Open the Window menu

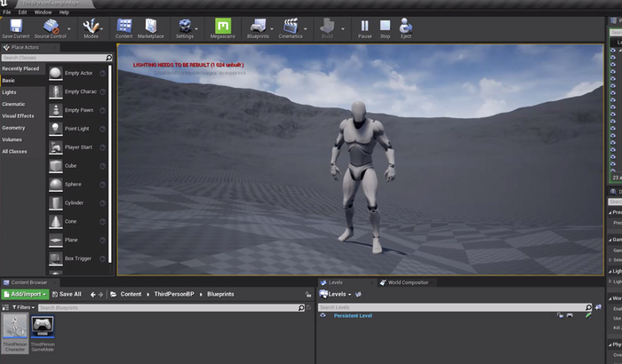pyautogui.click(x=44, y=12)
